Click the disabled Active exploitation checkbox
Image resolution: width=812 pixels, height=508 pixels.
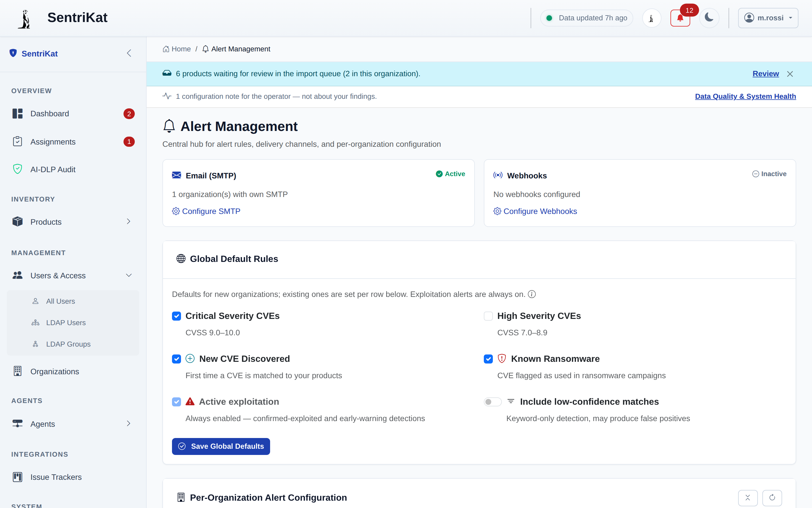click(176, 402)
